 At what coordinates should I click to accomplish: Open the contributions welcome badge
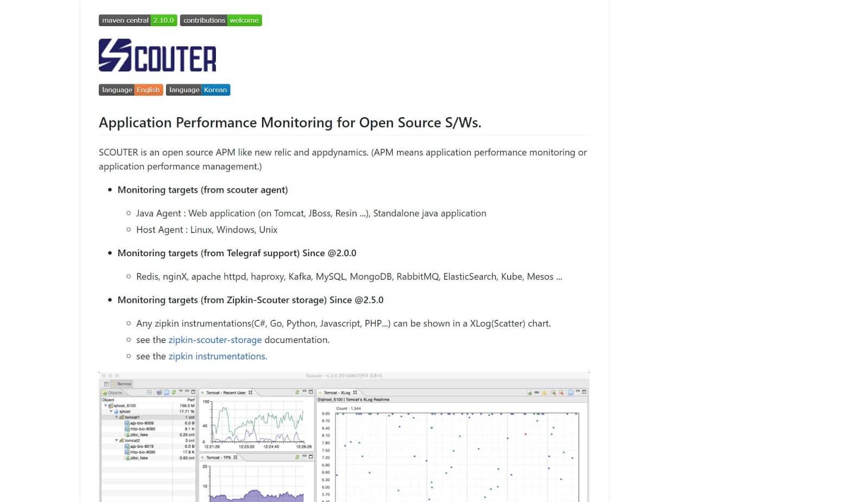click(x=221, y=21)
